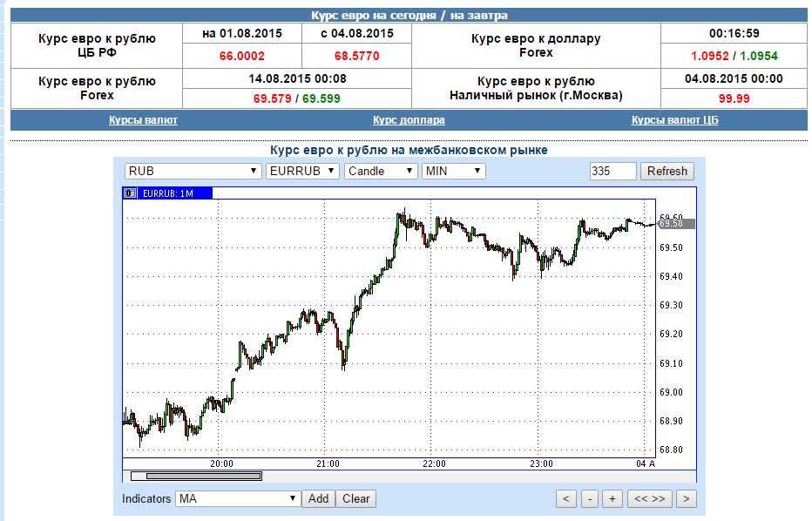Open the RUB currency dropdown
Image resolution: width=812 pixels, height=521 pixels.
coord(193,171)
